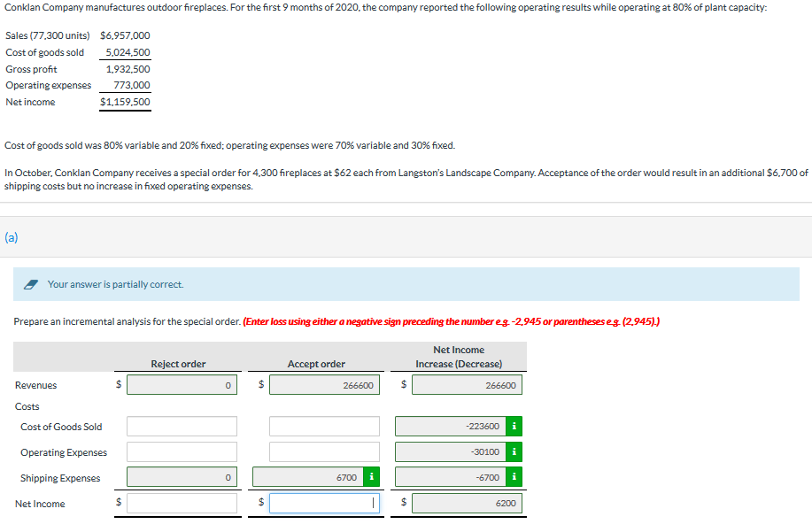Click info icon next to -223600 value
Image resolution: width=812 pixels, height=532 pixels.
[514, 426]
